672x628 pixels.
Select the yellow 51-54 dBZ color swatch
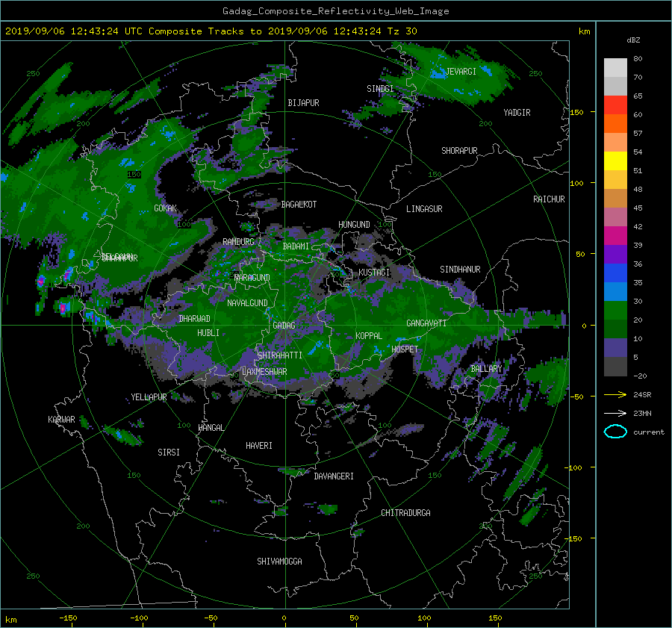click(615, 161)
